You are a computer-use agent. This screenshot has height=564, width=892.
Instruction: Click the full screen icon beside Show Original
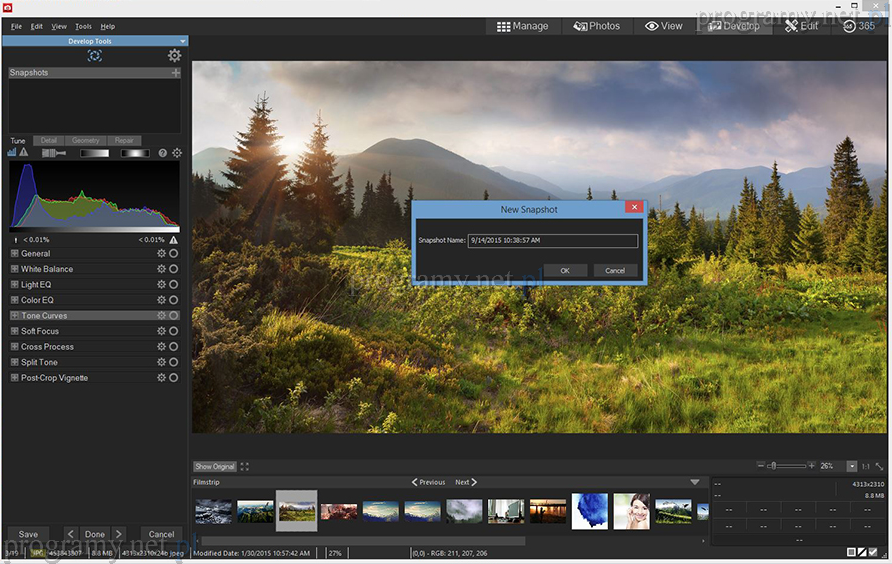[x=245, y=466]
